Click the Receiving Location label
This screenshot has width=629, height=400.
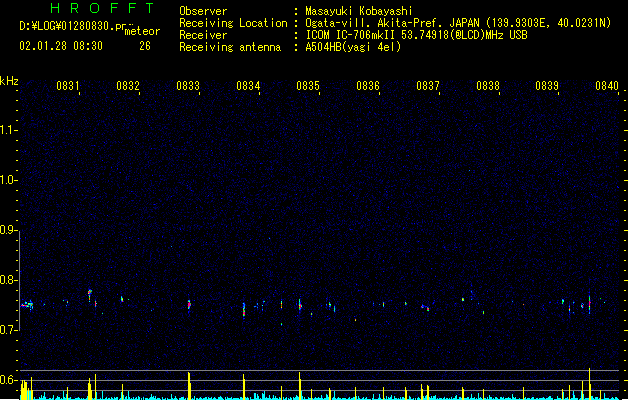[233, 23]
